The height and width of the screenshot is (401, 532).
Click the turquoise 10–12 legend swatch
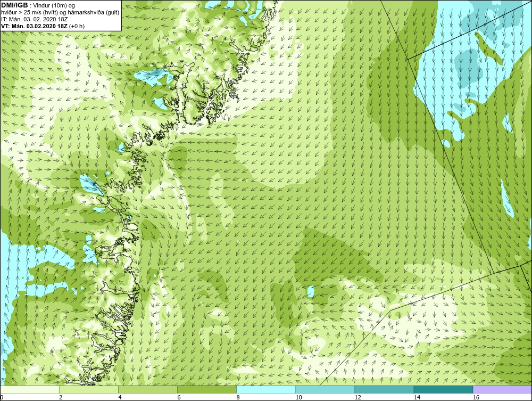325,389
